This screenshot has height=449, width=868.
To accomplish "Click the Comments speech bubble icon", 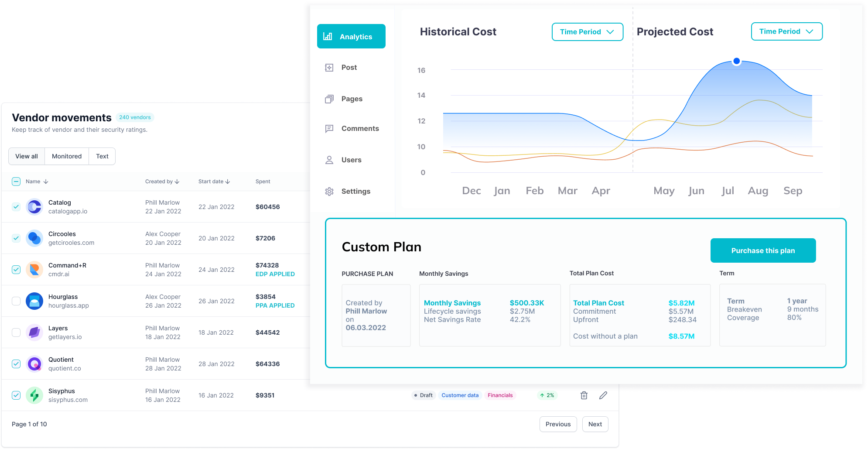I will pyautogui.click(x=329, y=129).
